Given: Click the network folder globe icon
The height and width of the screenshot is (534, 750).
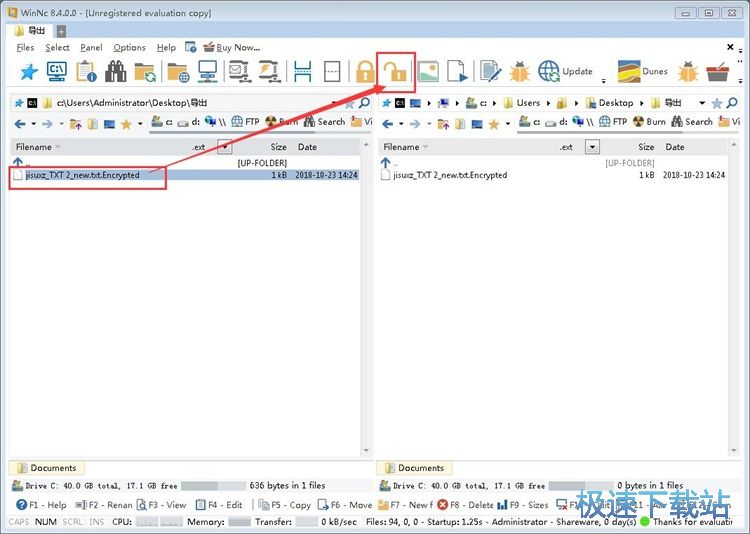Looking at the screenshot, I should pyautogui.click(x=178, y=72).
